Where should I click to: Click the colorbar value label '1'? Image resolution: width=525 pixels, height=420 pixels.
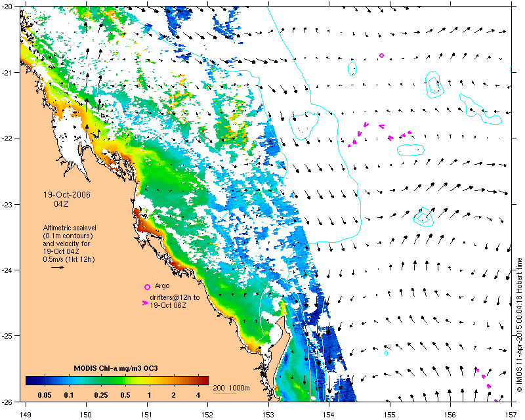click(150, 395)
